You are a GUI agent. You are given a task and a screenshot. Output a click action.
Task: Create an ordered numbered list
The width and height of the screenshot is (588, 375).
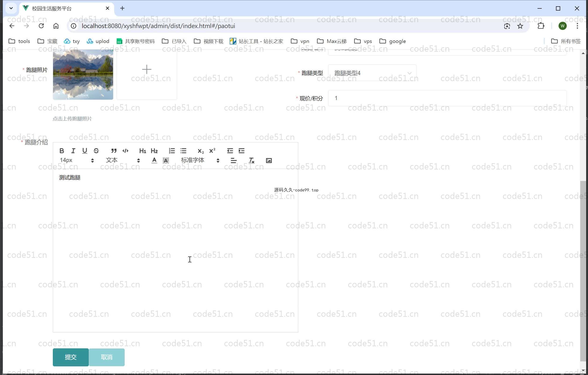click(x=172, y=151)
